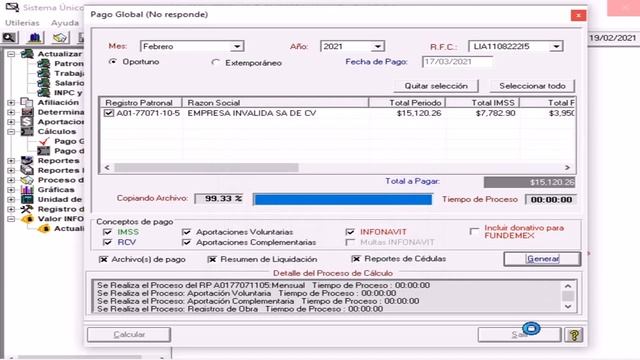Viewport: 640px width, 360px height.
Task: Toggle the RCV checkbox
Action: click(x=107, y=242)
